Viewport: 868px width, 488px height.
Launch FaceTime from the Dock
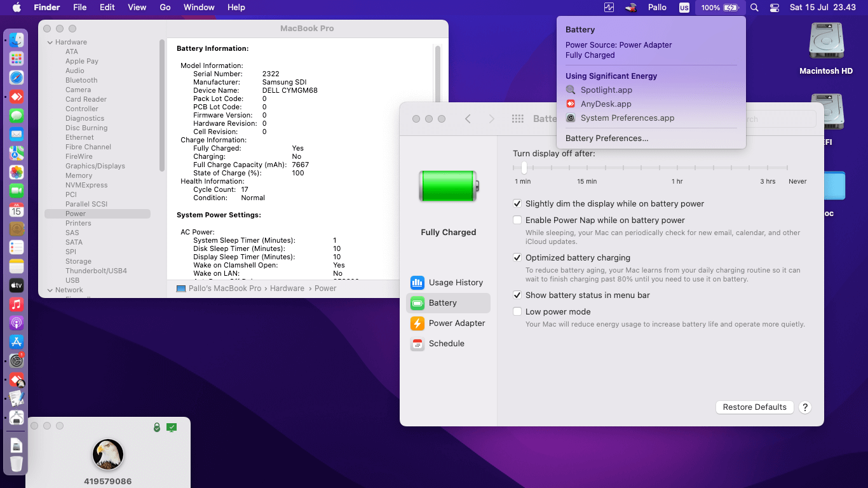pyautogui.click(x=17, y=191)
